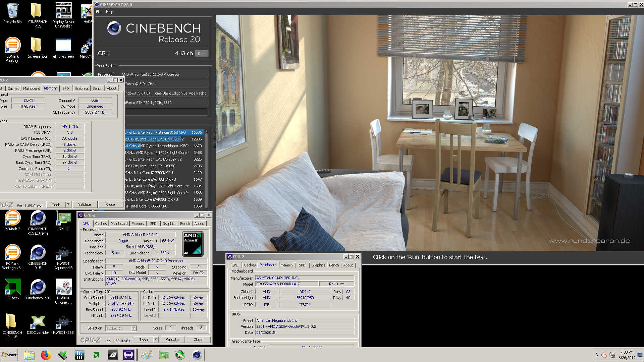Open the File menu in Cinebench
The image size is (644, 362).
[99, 12]
